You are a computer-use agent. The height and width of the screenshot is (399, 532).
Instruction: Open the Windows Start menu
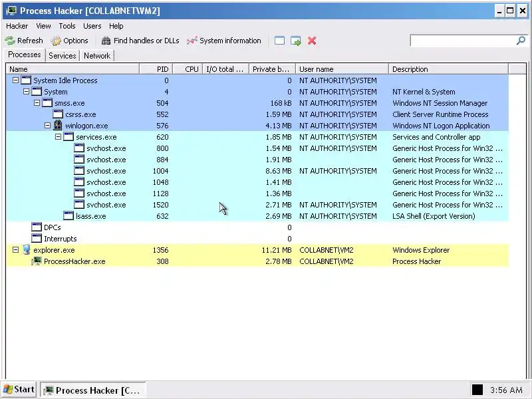(x=19, y=390)
